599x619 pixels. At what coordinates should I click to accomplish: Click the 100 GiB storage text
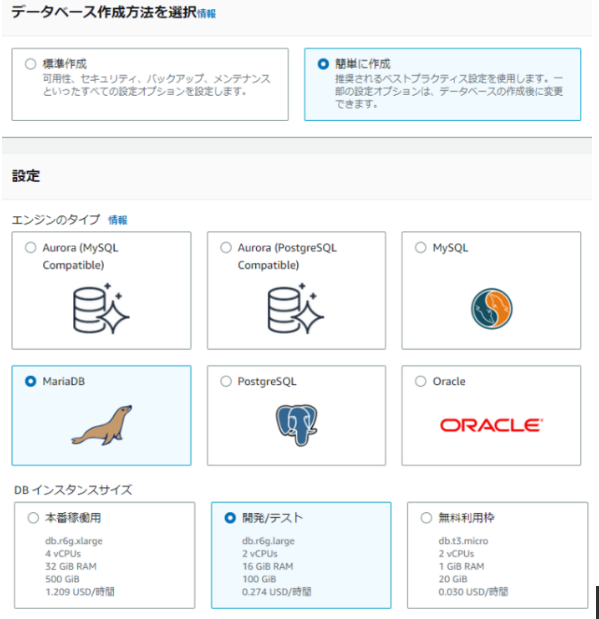pos(259,579)
